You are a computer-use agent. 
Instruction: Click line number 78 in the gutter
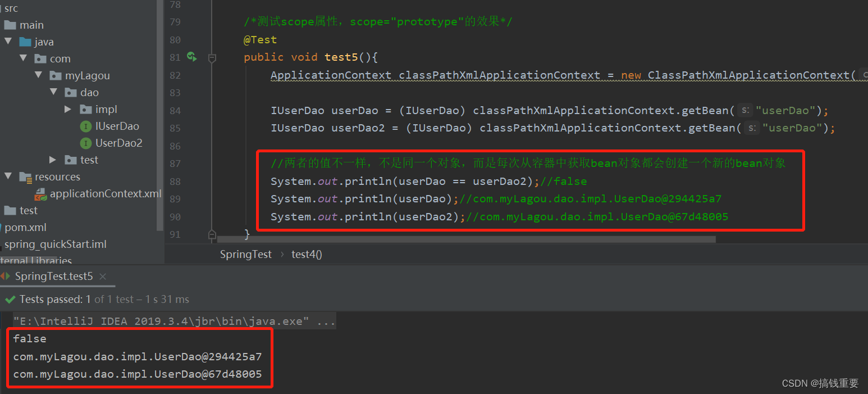coord(175,4)
